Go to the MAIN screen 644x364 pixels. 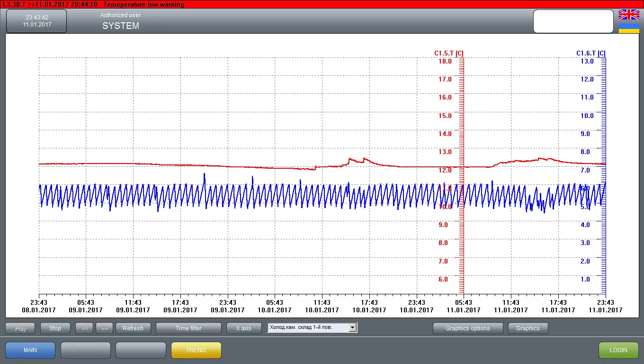click(30, 350)
